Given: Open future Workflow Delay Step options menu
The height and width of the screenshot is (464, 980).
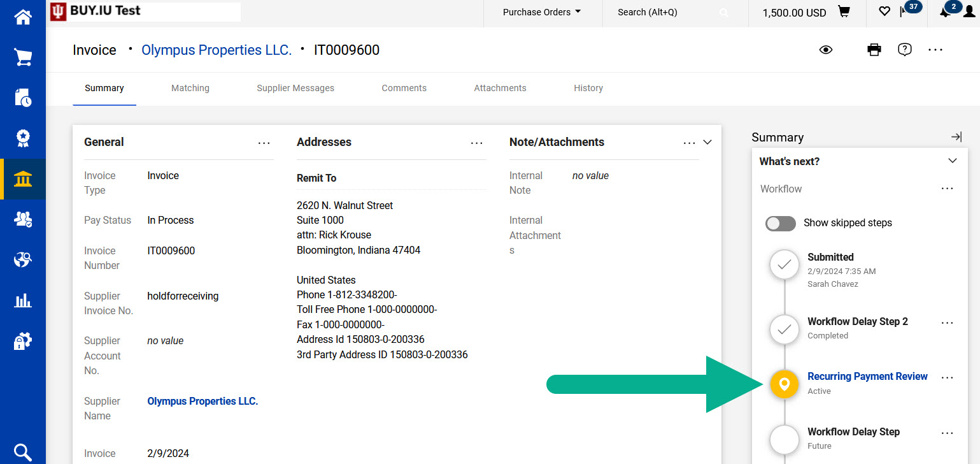Looking at the screenshot, I should pyautogui.click(x=948, y=433).
